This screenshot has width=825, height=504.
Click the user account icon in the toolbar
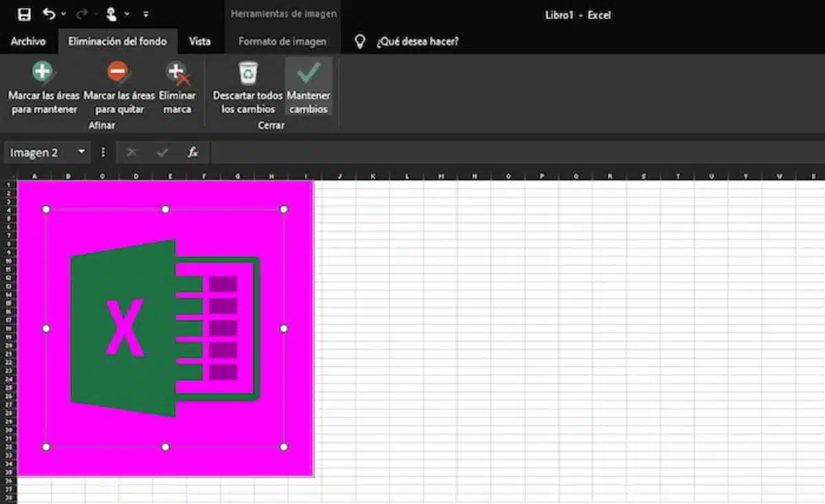pyautogui.click(x=111, y=13)
